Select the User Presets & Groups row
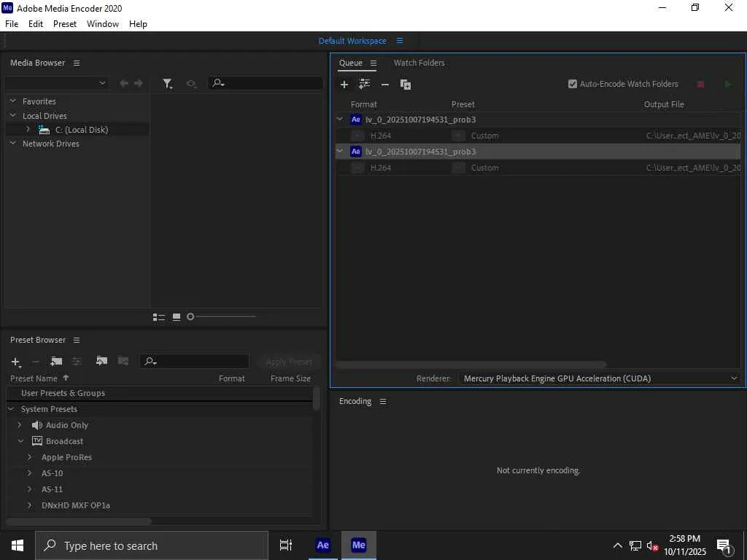The image size is (747, 560). (x=159, y=393)
